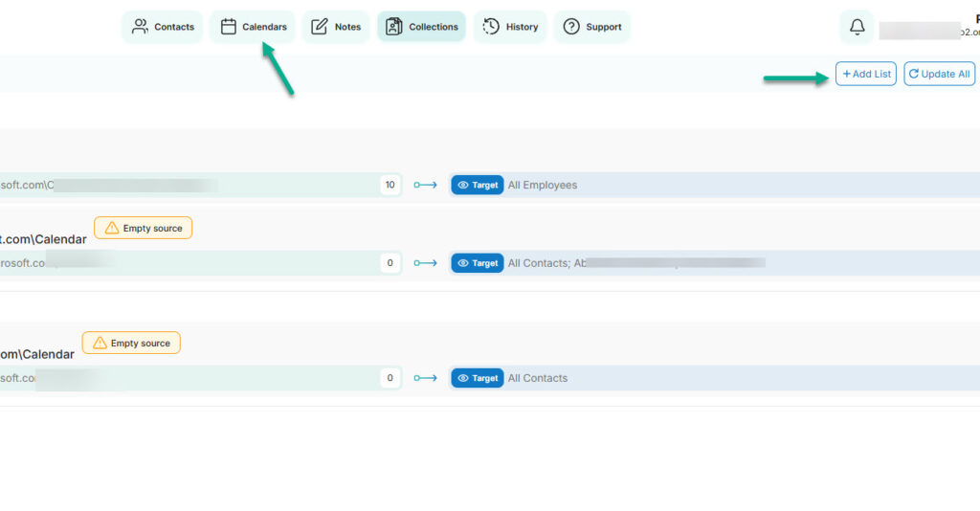Click the Add List button
This screenshot has height=511, width=980.
click(x=866, y=74)
